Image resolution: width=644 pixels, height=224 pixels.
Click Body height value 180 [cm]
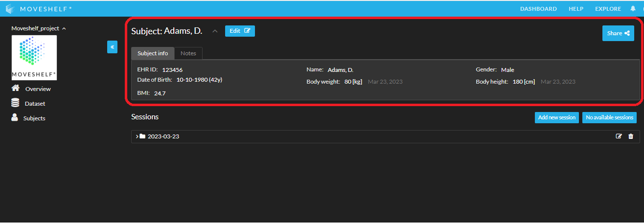[x=524, y=82]
